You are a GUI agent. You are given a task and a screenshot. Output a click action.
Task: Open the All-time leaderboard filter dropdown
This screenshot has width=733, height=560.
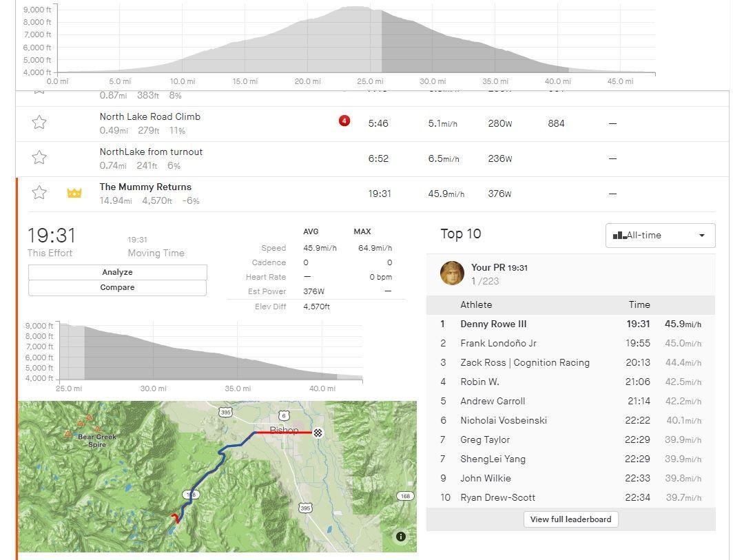coord(660,236)
